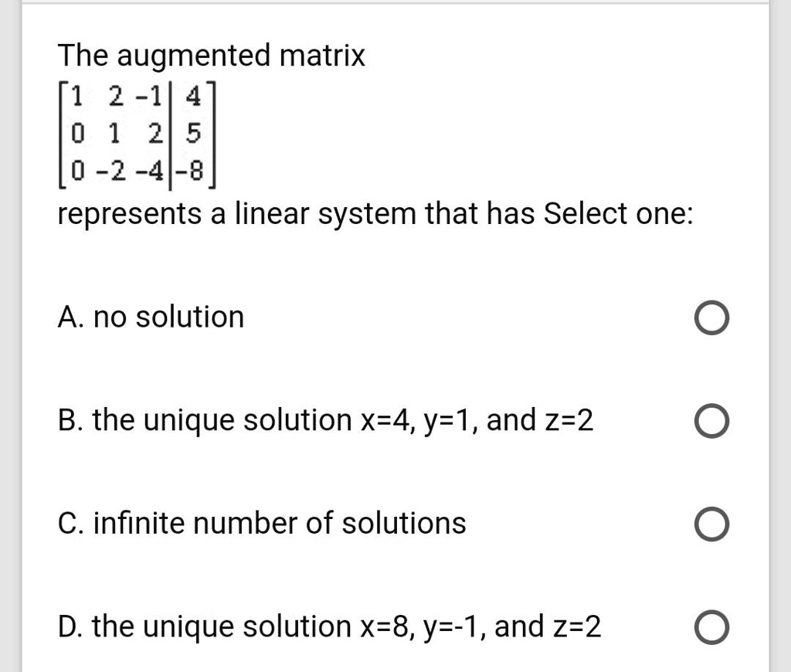Click the "represents a linear system" text
Viewport: 791px width, 672px height.
click(x=238, y=213)
